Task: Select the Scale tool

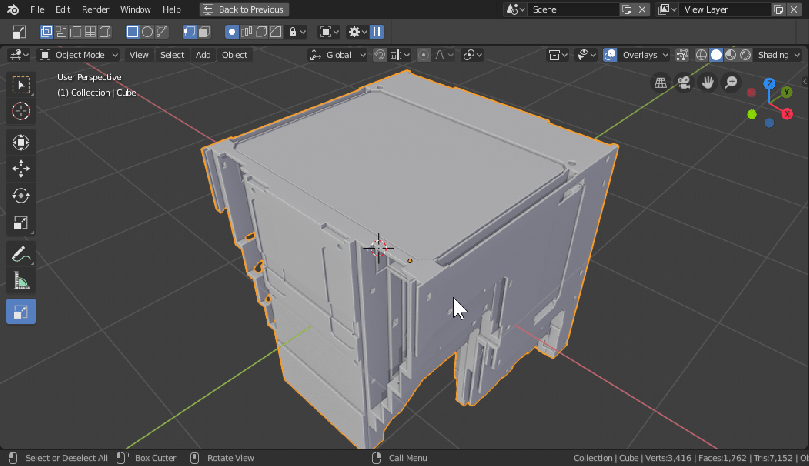Action: [x=21, y=223]
